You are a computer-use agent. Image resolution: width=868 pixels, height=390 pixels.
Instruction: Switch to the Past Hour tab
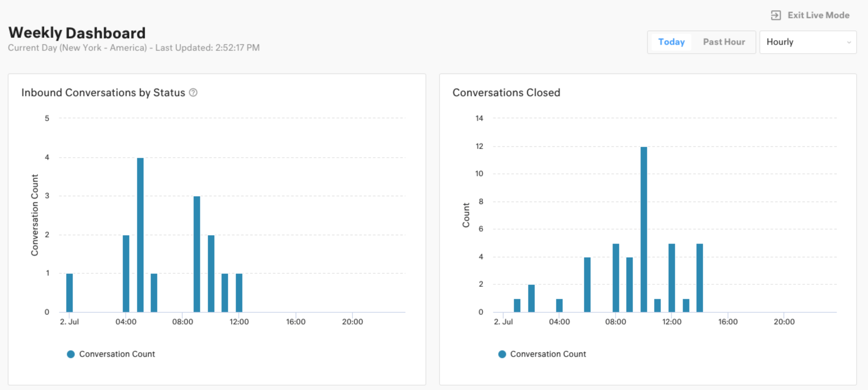724,42
